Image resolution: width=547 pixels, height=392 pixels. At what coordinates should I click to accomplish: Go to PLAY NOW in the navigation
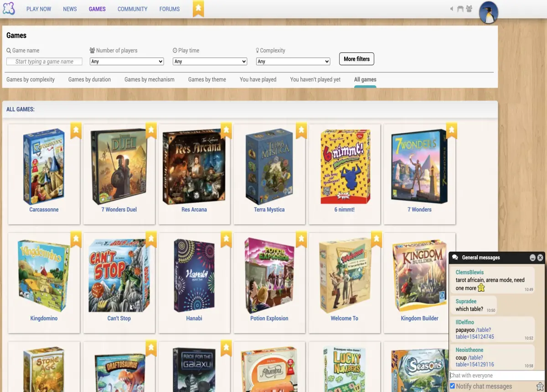coord(39,9)
